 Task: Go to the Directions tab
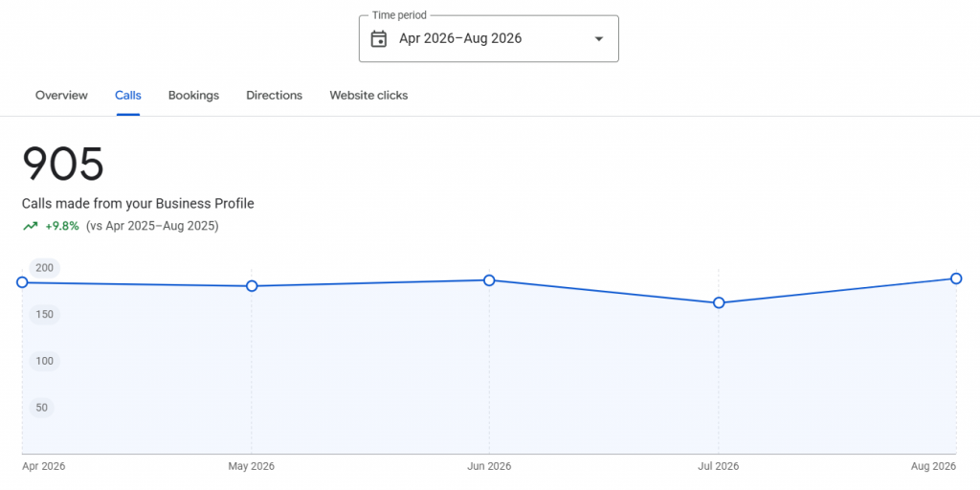point(275,96)
